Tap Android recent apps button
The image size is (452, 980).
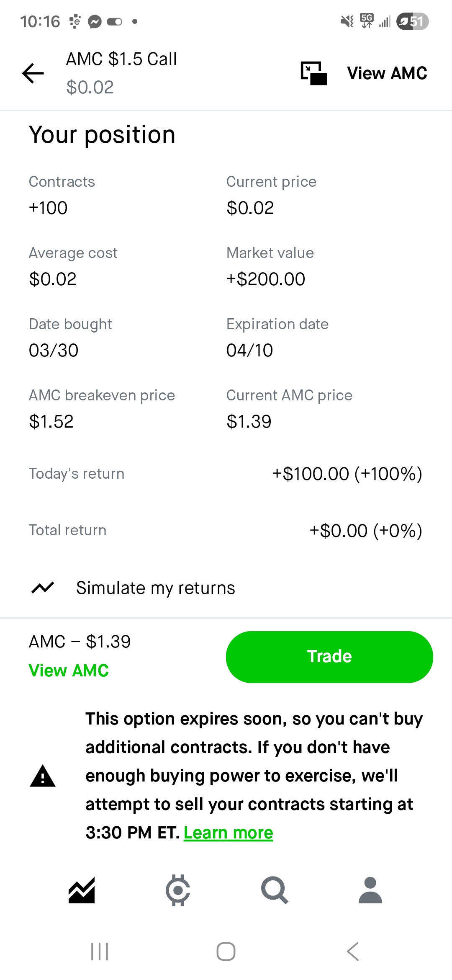point(100,952)
